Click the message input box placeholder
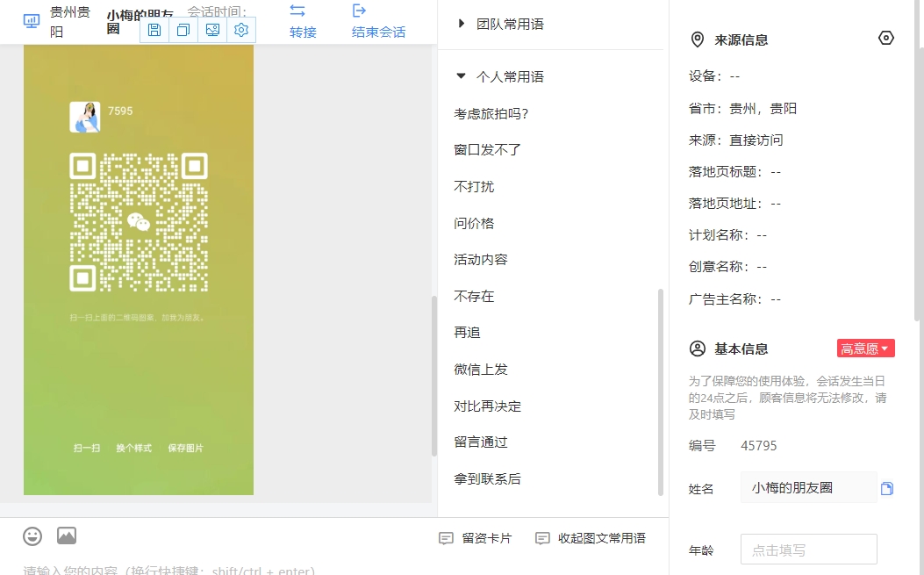The image size is (924, 575). 169,570
